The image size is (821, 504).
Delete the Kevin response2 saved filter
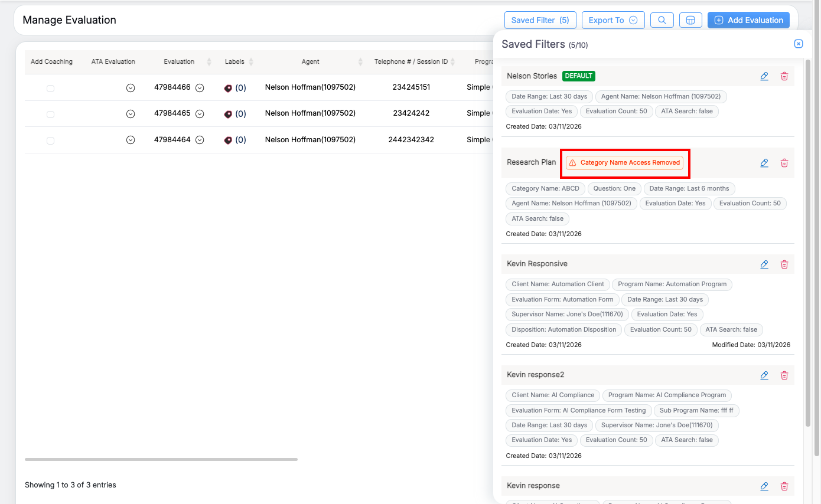784,375
